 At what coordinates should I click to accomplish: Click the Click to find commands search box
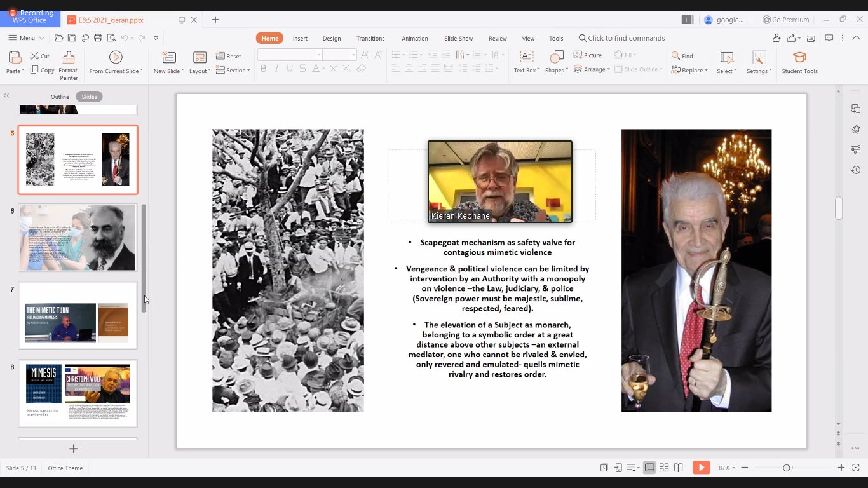pyautogui.click(x=621, y=38)
